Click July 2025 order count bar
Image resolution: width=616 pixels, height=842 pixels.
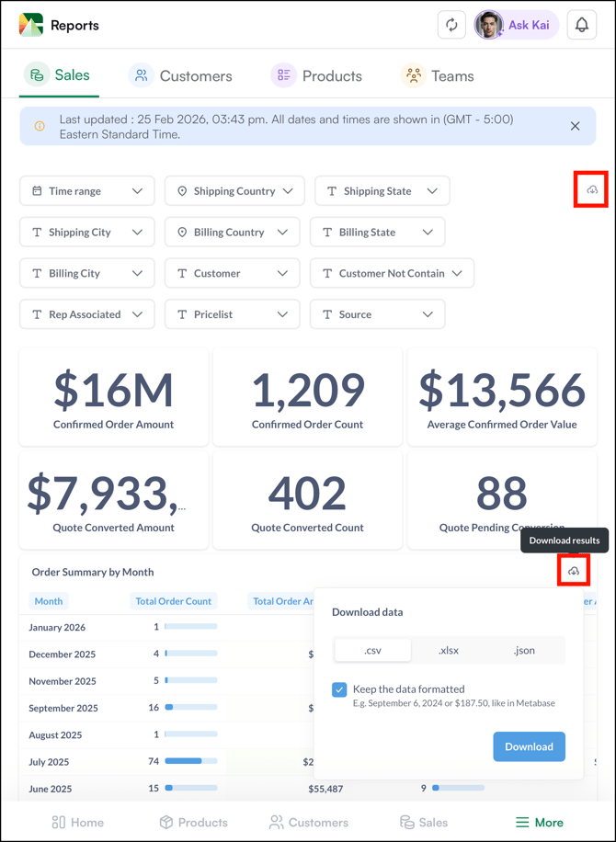(x=190, y=761)
